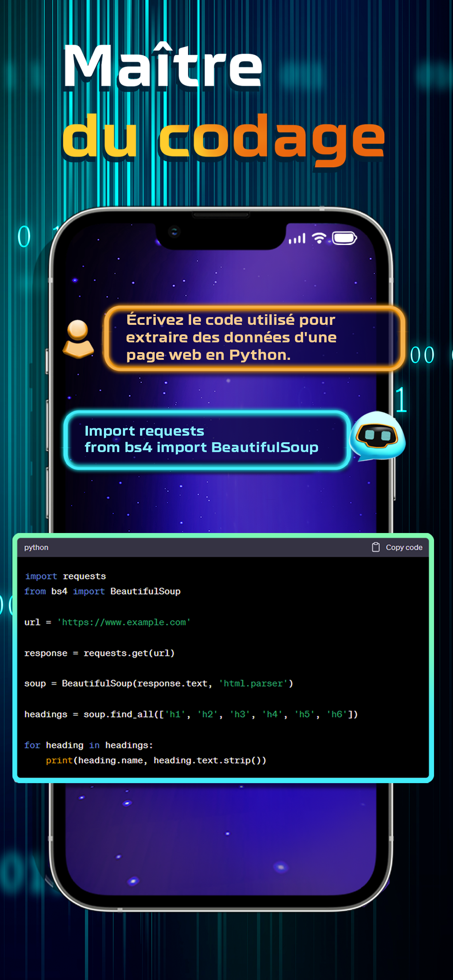
Task: Click the cellular signal bars icon
Action: [297, 238]
